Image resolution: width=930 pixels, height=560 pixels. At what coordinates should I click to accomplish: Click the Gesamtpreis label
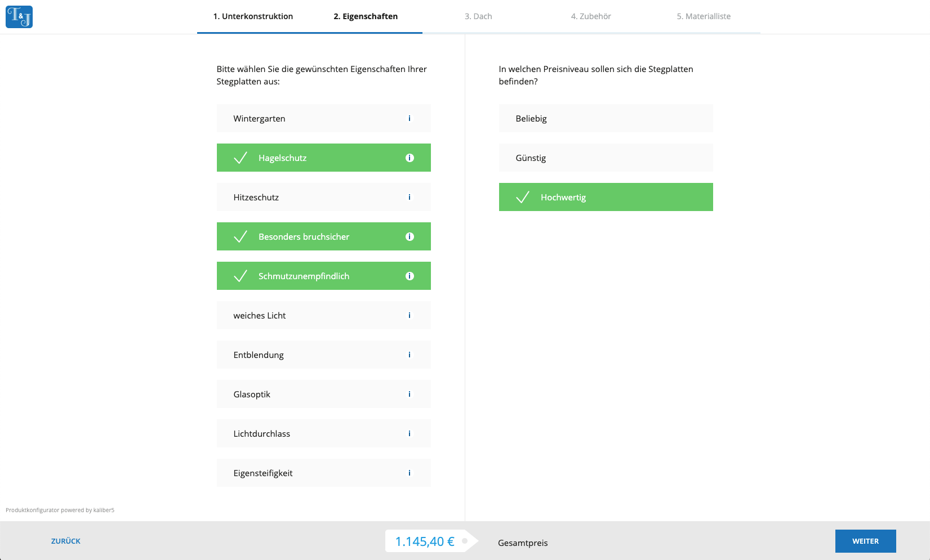pos(523,543)
